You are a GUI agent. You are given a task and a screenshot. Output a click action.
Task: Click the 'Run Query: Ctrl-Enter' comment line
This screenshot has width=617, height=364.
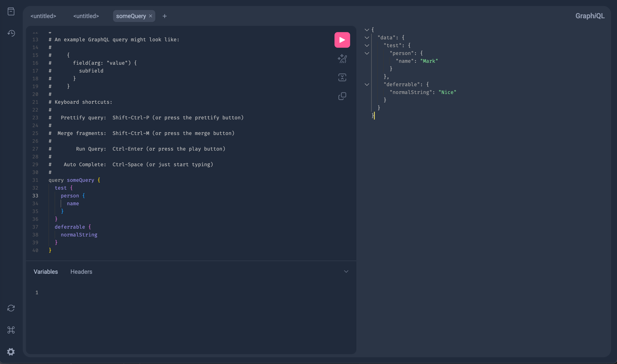pos(137,149)
